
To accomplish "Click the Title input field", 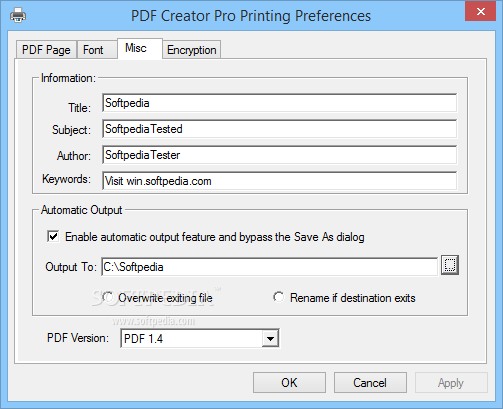I will pyautogui.click(x=279, y=103).
